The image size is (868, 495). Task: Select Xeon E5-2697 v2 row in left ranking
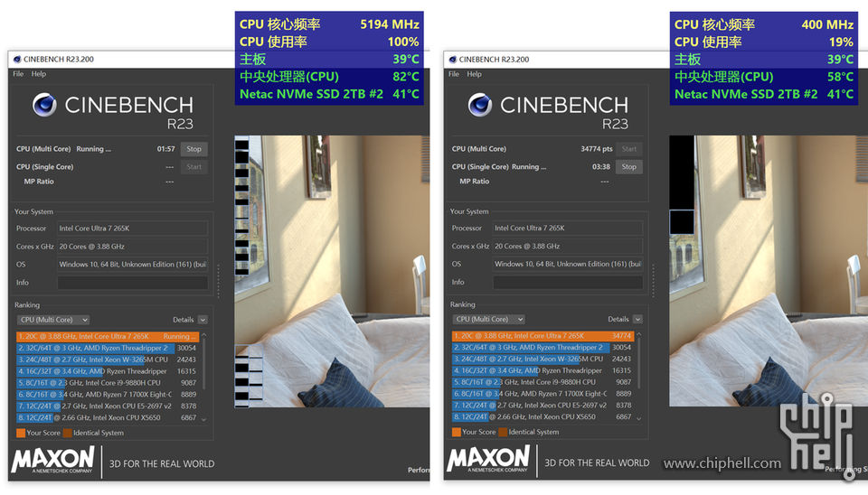click(x=108, y=406)
